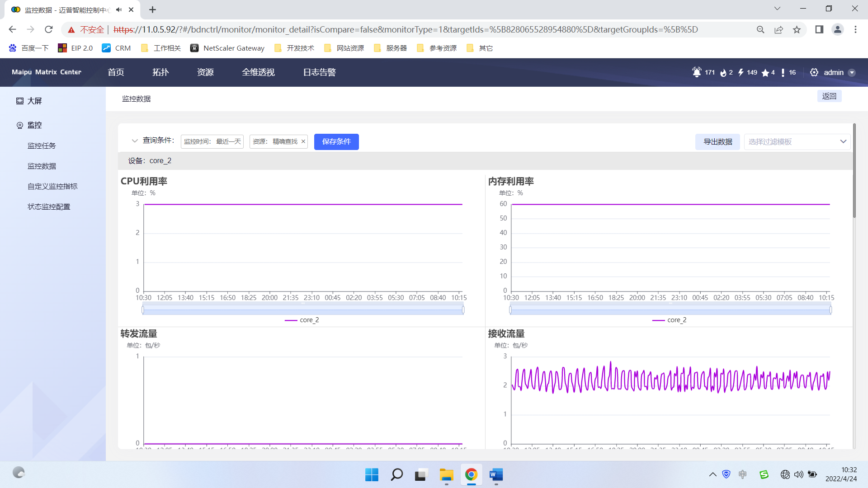Image resolution: width=868 pixels, height=488 pixels.
Task: Open the settings gear icon beside admin
Action: point(814,72)
